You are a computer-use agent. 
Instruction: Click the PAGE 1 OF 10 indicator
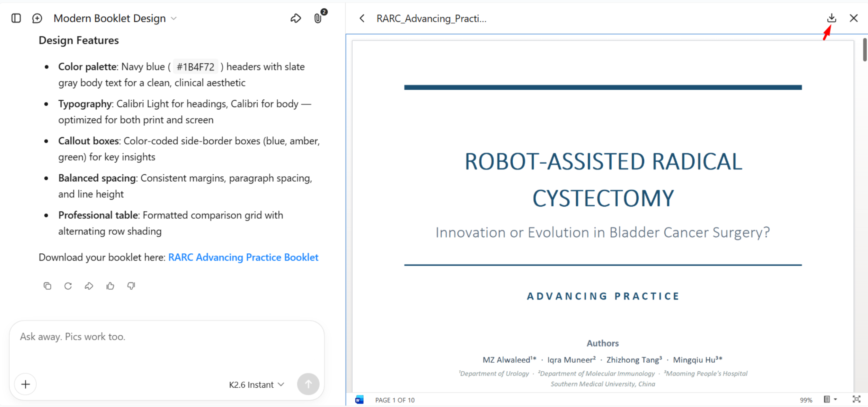[x=395, y=400]
